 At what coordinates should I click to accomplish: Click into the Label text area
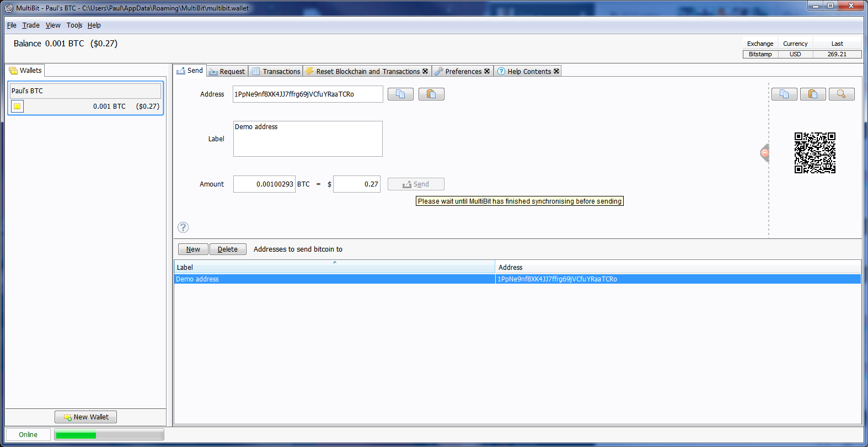pos(308,139)
